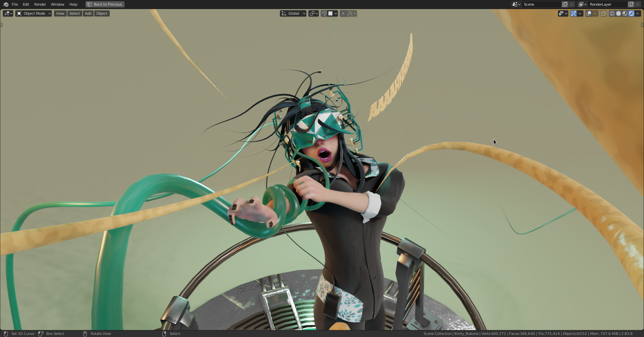Open the Object Mode dropdown

(34, 13)
